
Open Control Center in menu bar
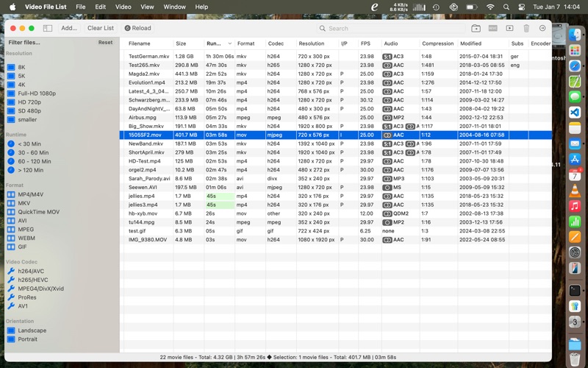point(521,7)
